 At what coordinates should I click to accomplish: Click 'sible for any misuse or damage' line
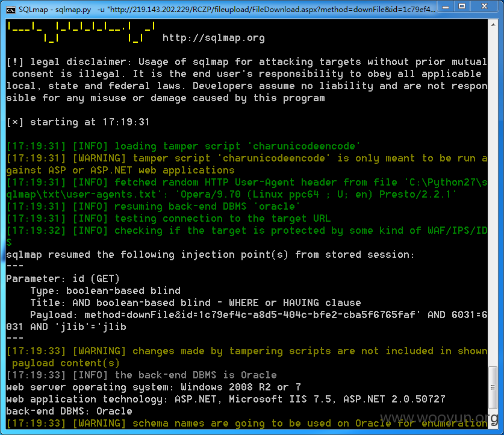coord(166,98)
